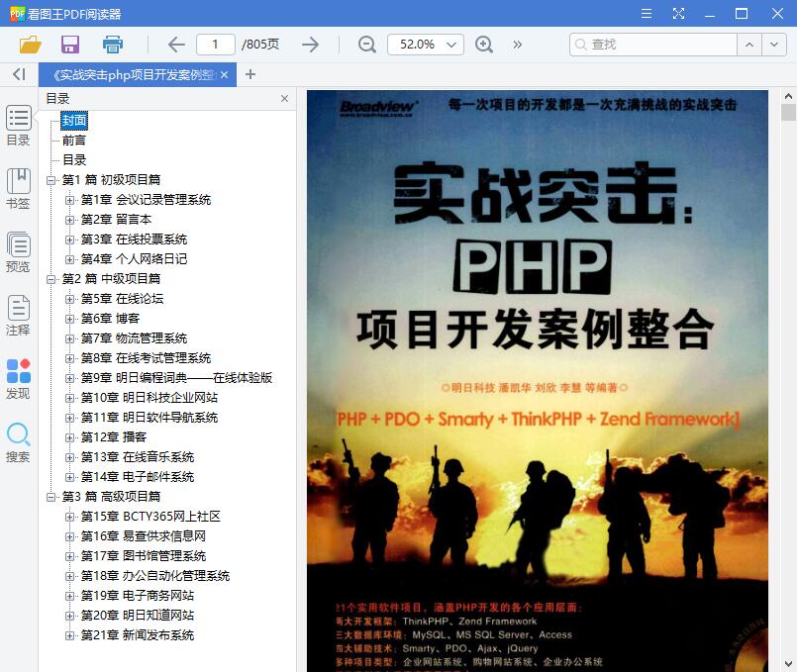Collapse 第3篇 高级项目篇 node
Image resolution: width=797 pixels, height=672 pixels.
coord(50,497)
